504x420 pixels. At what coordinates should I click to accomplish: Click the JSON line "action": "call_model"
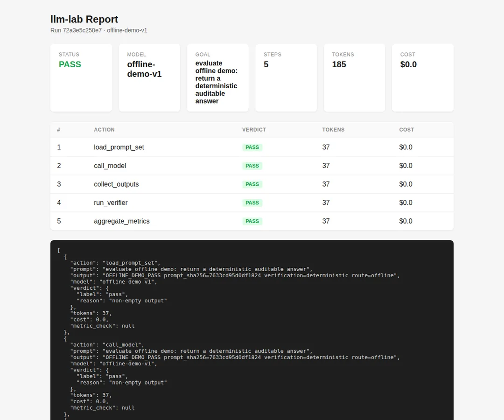click(107, 345)
